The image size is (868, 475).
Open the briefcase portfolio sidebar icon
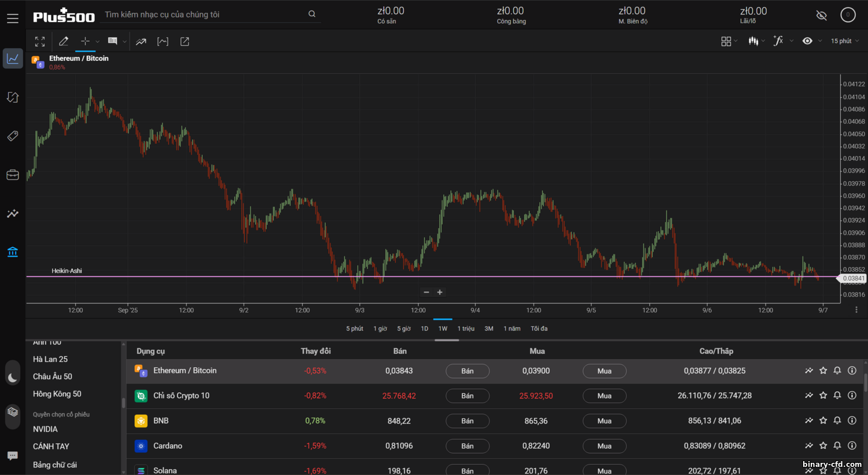point(12,174)
